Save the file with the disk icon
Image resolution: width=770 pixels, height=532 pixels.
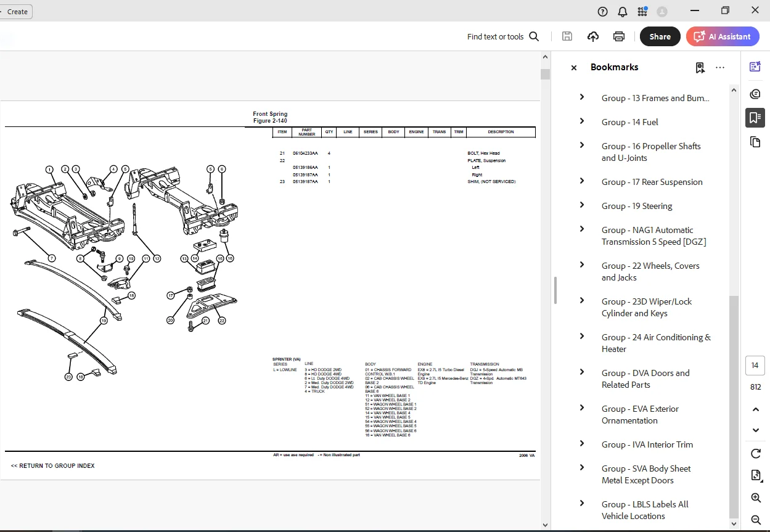pos(567,36)
